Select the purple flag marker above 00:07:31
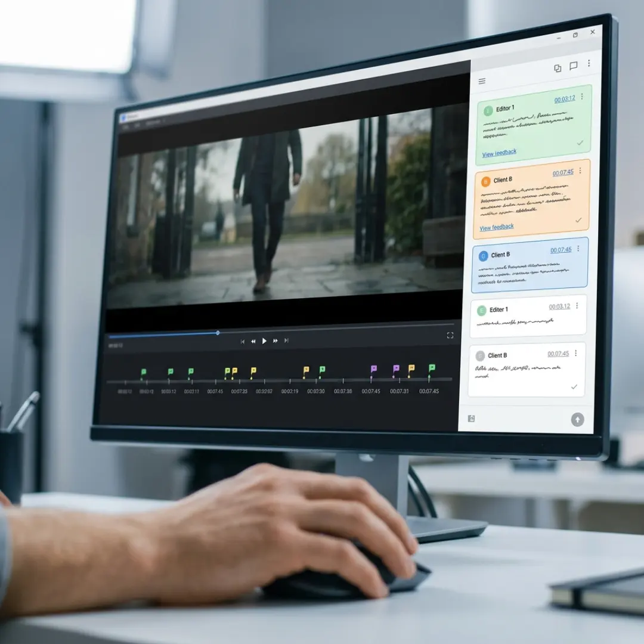The width and height of the screenshot is (644, 644). [x=396, y=368]
